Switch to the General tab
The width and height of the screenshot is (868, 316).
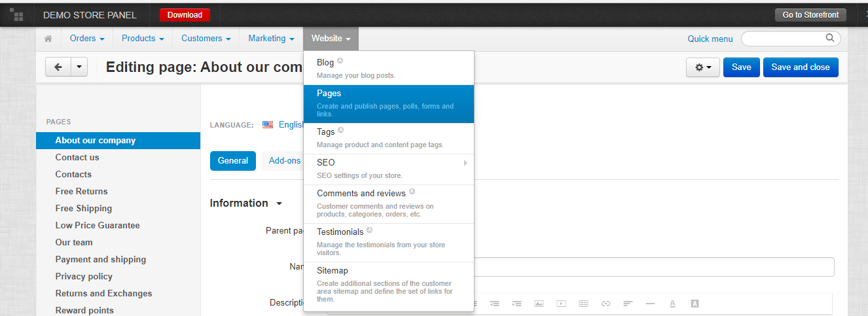click(x=233, y=161)
